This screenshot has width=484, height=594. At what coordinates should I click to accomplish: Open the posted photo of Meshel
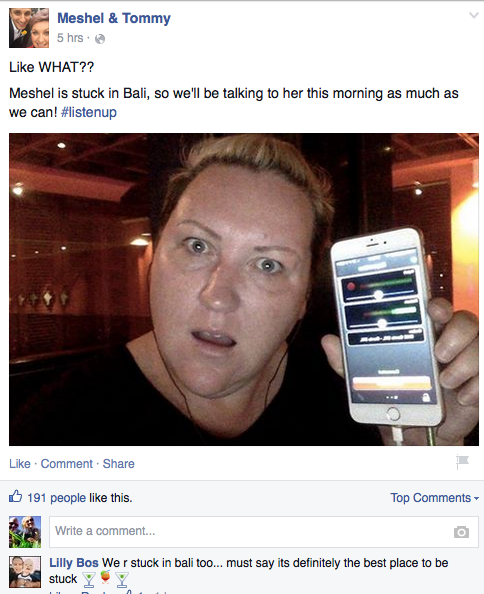(244, 289)
